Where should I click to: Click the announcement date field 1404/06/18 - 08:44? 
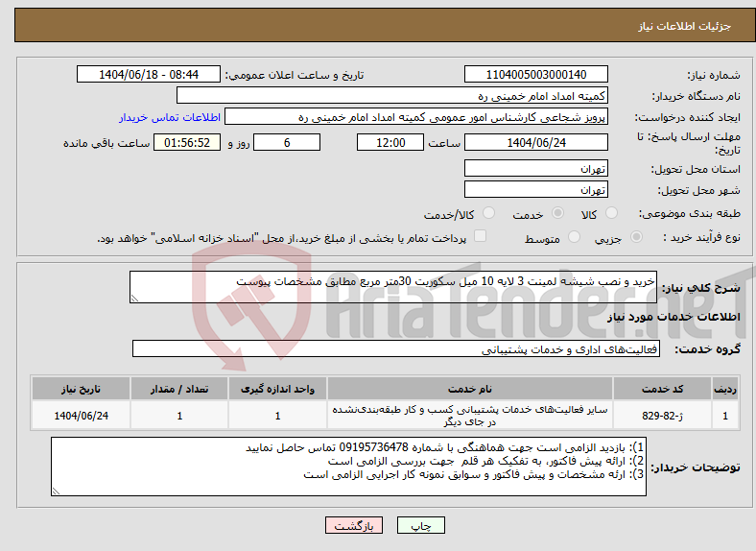[x=149, y=74]
